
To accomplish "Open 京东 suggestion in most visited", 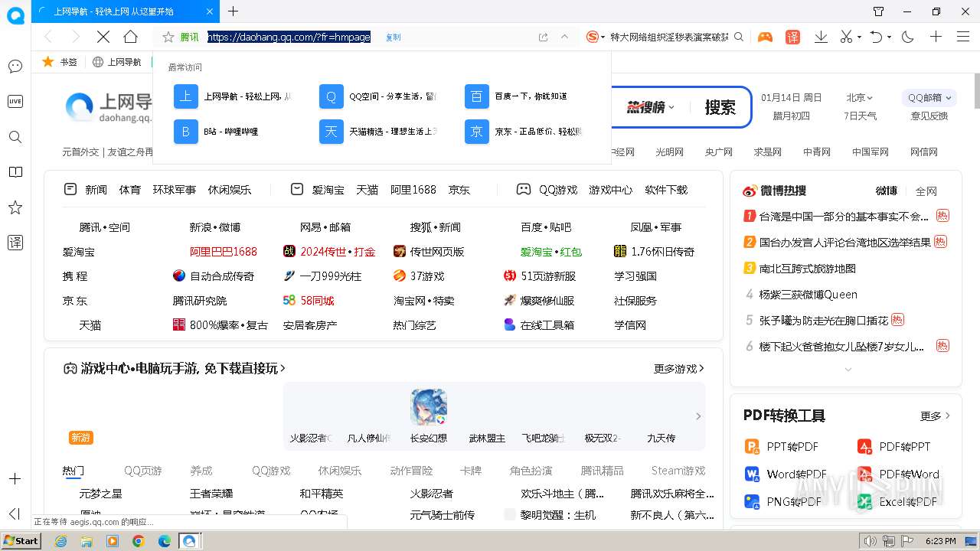I will click(524, 132).
